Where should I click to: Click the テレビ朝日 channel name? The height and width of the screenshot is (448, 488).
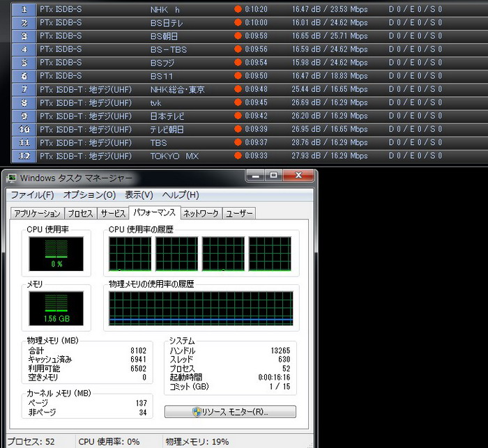(x=167, y=130)
